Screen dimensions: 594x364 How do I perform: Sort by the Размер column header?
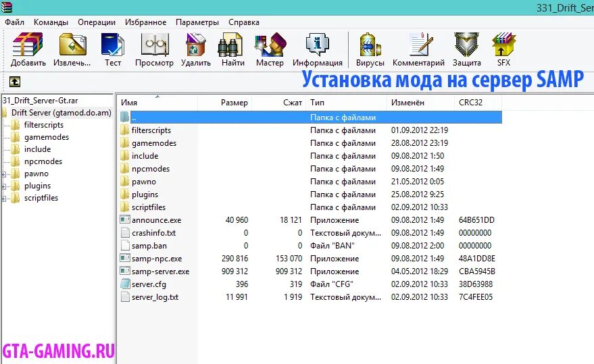point(224,102)
